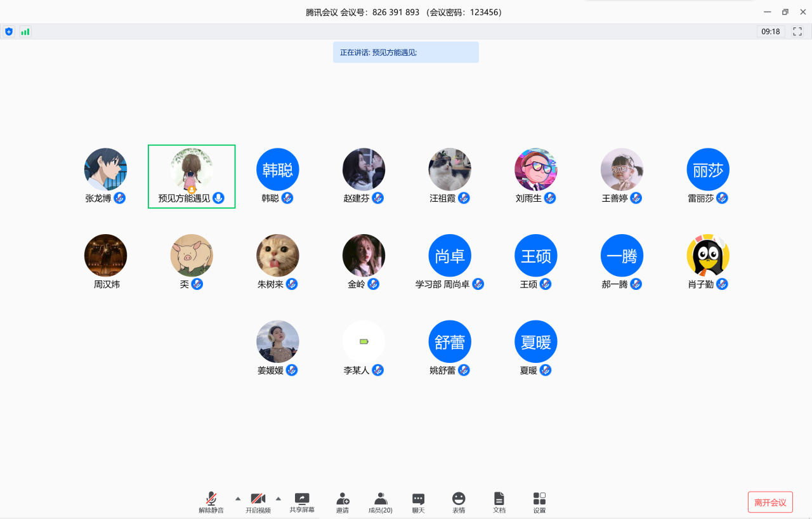This screenshot has width=812, height=519.
Task: Expand the audio options arrow beside 解除静音
Action: click(238, 499)
